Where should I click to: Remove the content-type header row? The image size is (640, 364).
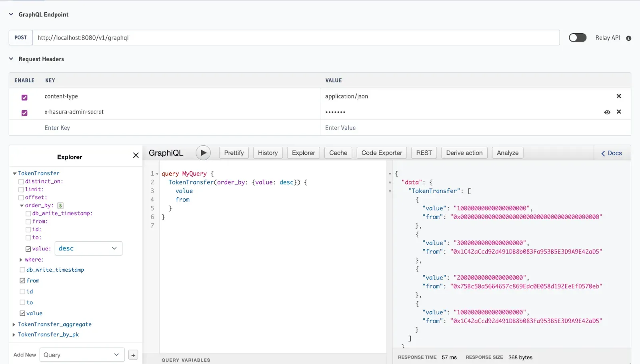pos(618,96)
